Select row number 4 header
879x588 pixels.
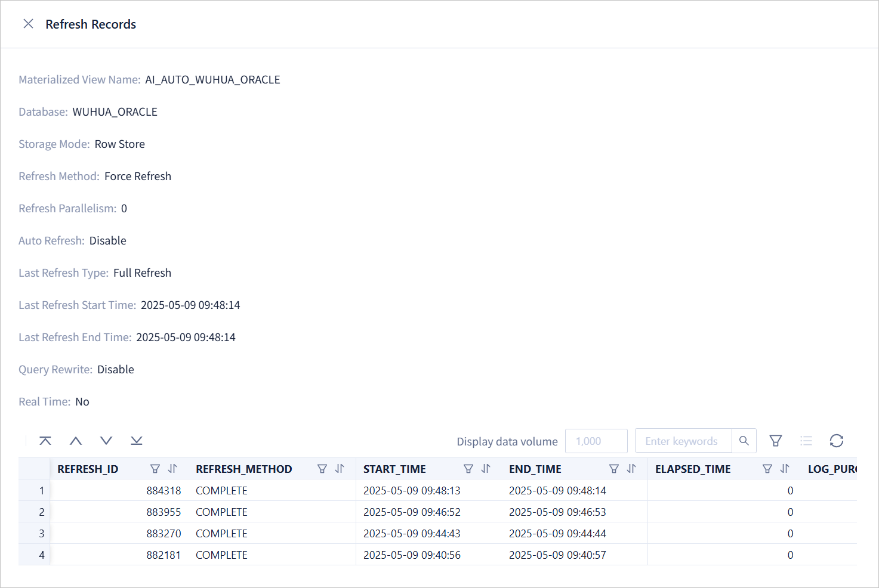[41, 555]
